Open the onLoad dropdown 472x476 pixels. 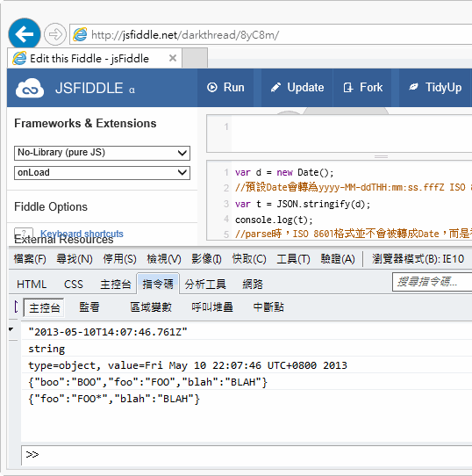(x=102, y=173)
